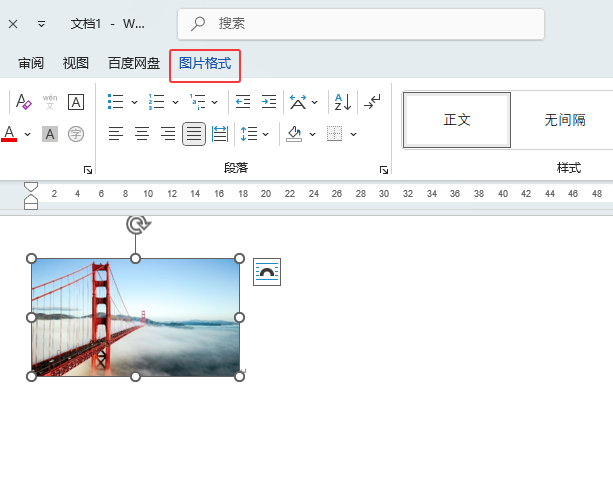Viewport: 613px width, 483px height.
Task: Apply Character Border to text
Action: click(x=76, y=102)
